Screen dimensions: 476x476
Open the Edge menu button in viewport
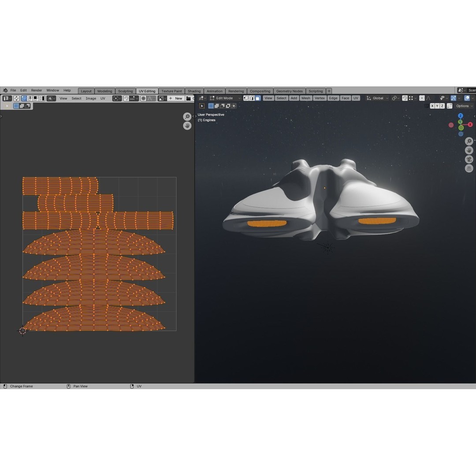point(333,98)
